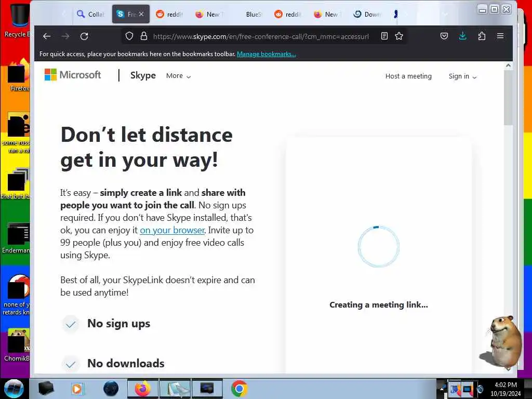Click the page scrollbar up arrow
The width and height of the screenshot is (532, 399).
[508, 65]
